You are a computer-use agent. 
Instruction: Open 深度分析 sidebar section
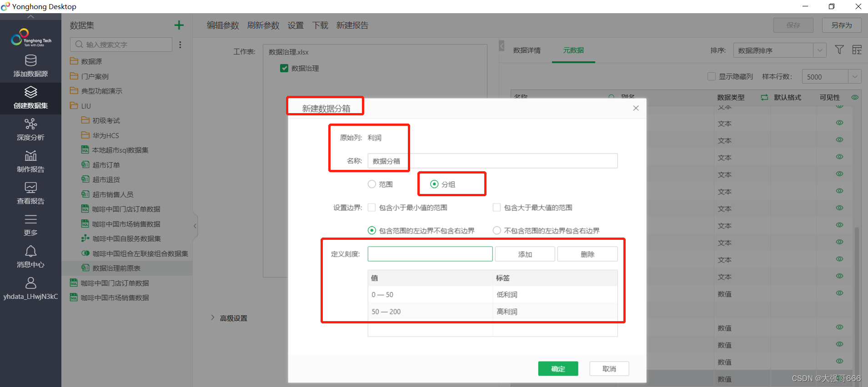pos(30,130)
